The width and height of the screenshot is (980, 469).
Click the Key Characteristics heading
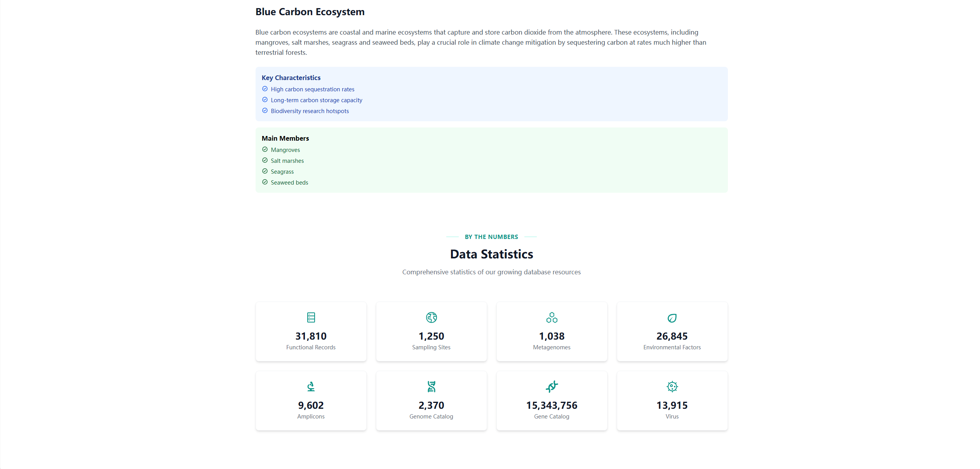click(x=291, y=78)
